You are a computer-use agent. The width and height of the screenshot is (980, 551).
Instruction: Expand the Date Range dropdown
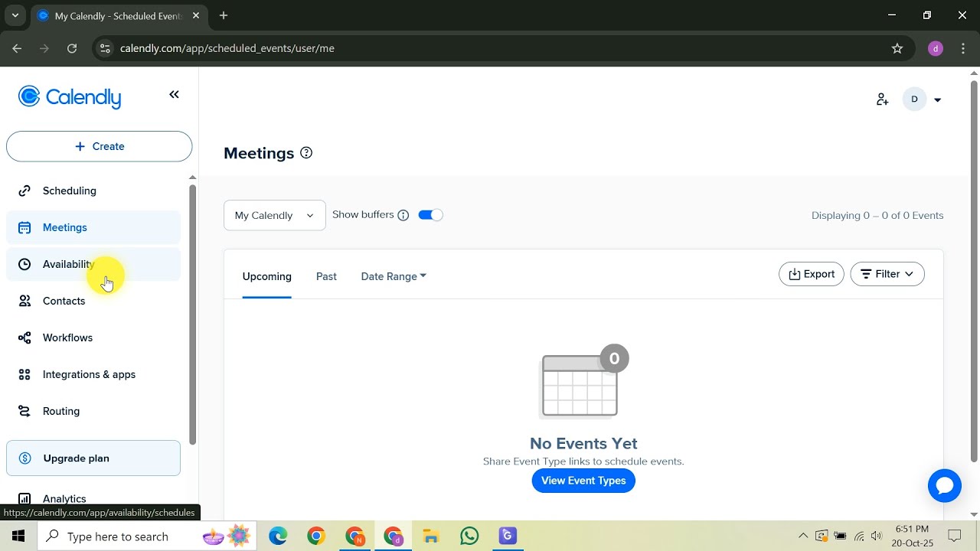tap(394, 276)
